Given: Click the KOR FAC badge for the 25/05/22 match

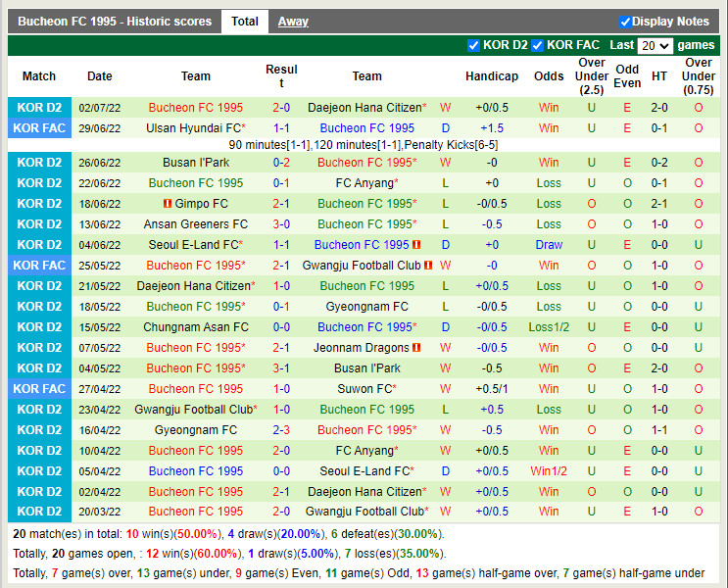Looking at the screenshot, I should (39, 266).
